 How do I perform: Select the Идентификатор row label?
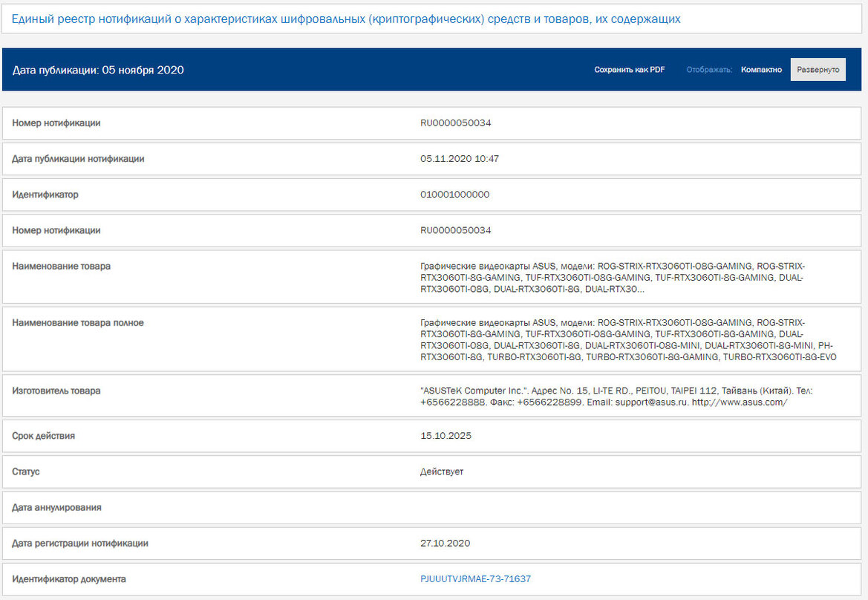[x=45, y=195]
